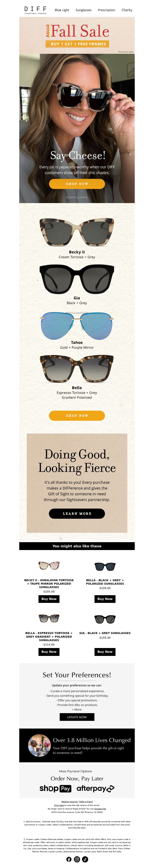Click the Unsubscribe link
The width and height of the screenshot is (154, 868).
[x=100, y=809]
